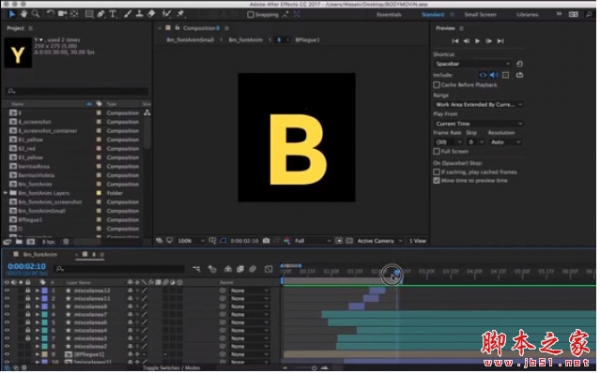Viewport: 600px width, 373px height.
Task: Select the Type tool
Action: [x=113, y=14]
